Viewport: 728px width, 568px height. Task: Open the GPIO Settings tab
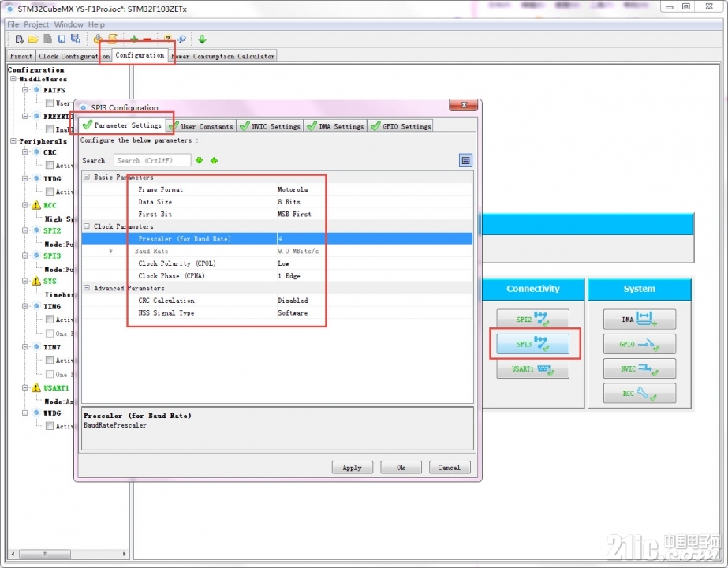click(x=401, y=126)
